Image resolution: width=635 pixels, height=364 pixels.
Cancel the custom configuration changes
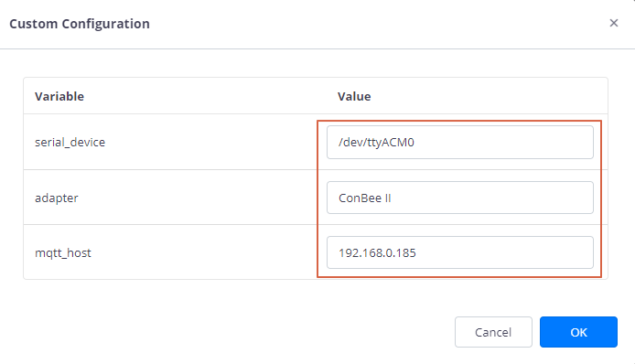[493, 332]
